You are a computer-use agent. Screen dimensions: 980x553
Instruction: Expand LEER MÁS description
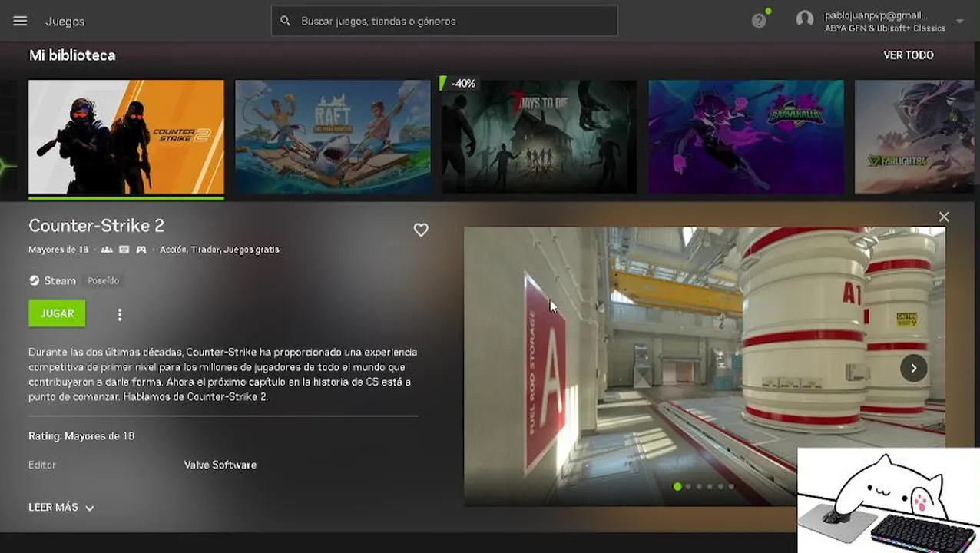click(x=61, y=508)
